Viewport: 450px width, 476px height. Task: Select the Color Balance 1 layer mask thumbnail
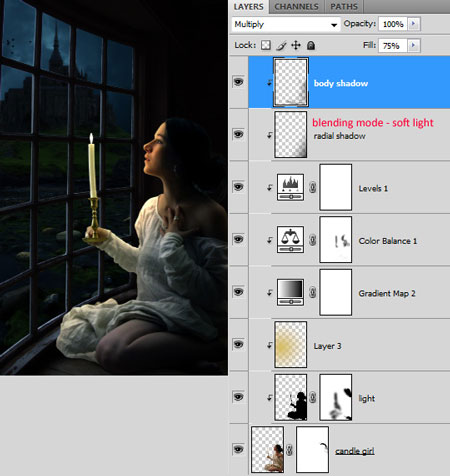(336, 240)
